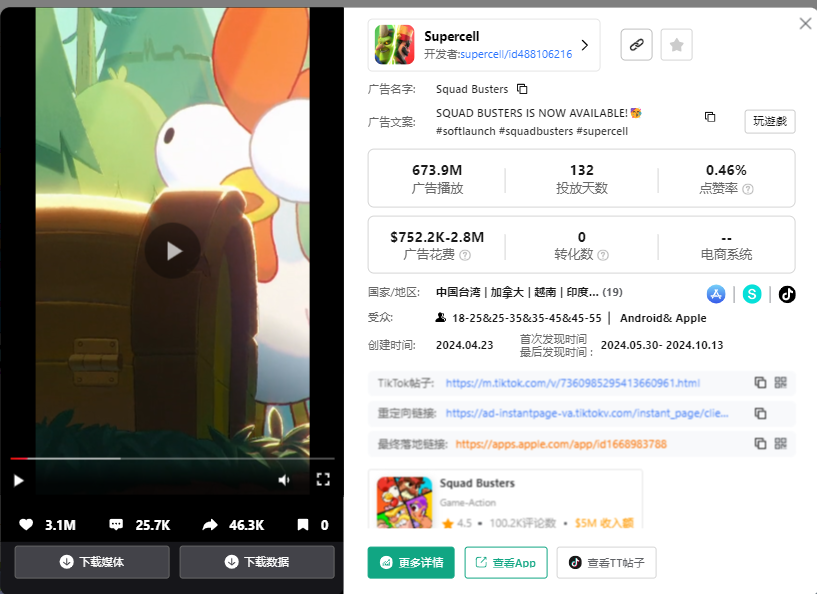Click conversions help icon
Screen dimensions: 817x594
(603, 255)
